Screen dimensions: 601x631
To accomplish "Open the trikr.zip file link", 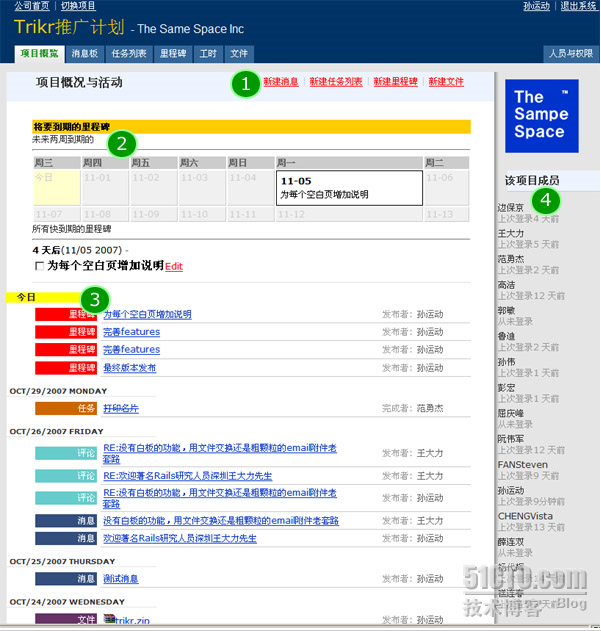I will click(132, 621).
